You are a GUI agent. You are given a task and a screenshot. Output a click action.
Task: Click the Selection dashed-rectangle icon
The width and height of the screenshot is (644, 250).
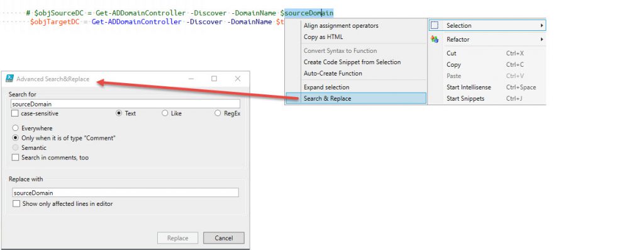tap(434, 25)
